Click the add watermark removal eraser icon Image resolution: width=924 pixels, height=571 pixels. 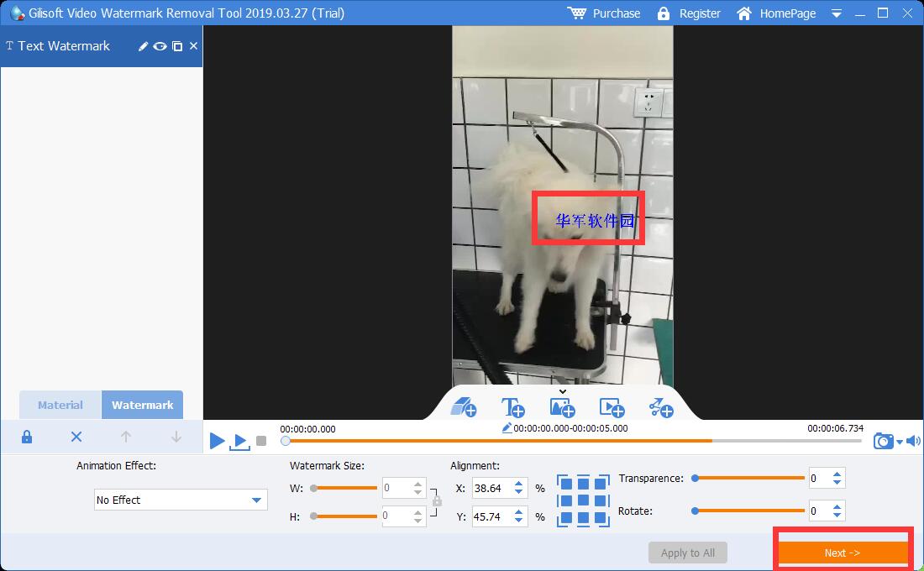click(463, 407)
